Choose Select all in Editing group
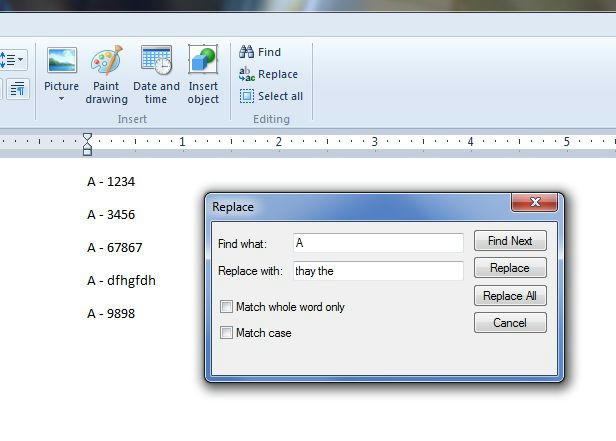616x441 pixels. [x=271, y=96]
